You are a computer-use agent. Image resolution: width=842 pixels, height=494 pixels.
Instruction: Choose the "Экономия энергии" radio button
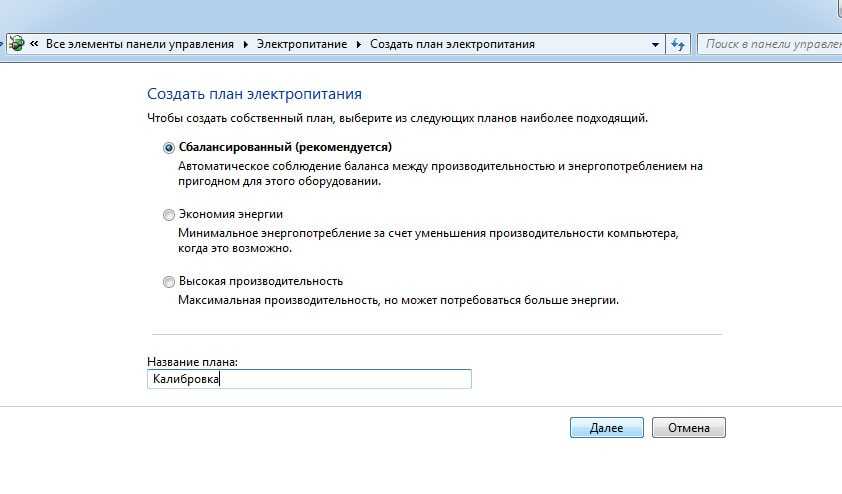click(x=168, y=214)
